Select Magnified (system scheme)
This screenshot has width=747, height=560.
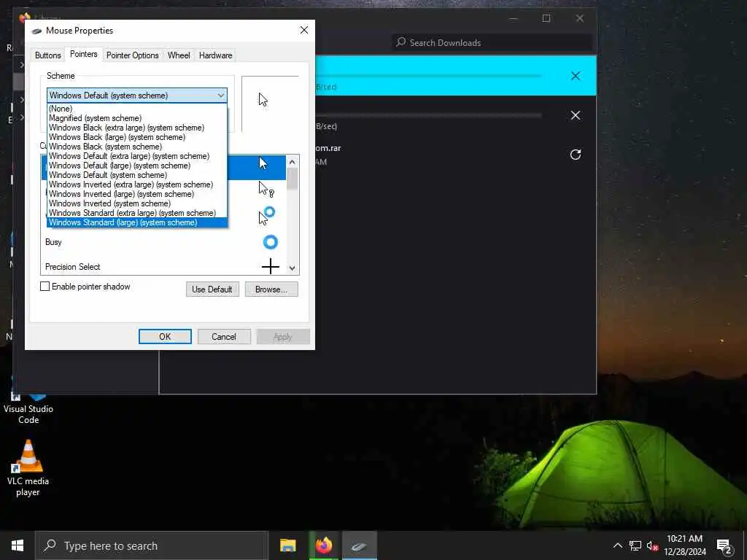pos(137,118)
